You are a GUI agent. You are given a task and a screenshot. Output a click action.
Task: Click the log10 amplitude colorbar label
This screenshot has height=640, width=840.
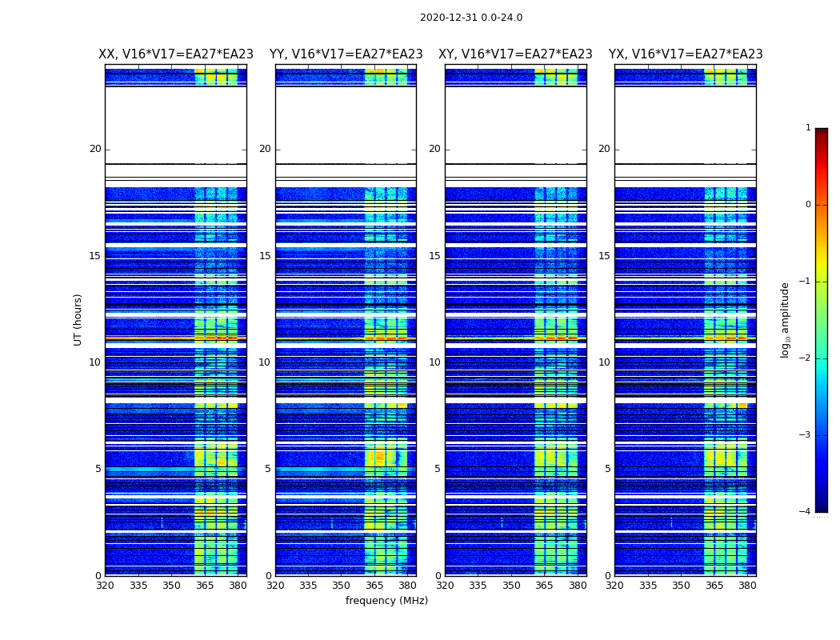[x=785, y=320]
